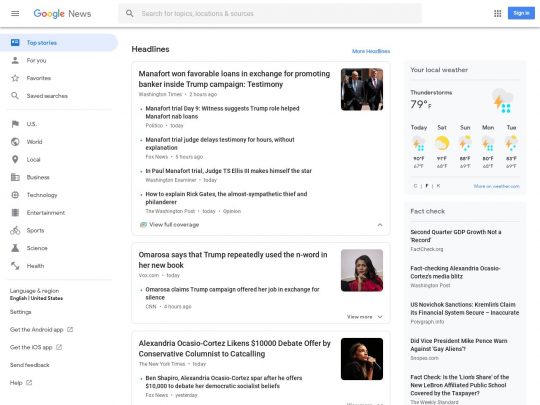Click Send feedback
Viewport: 540px width, 405px height.
30,365
